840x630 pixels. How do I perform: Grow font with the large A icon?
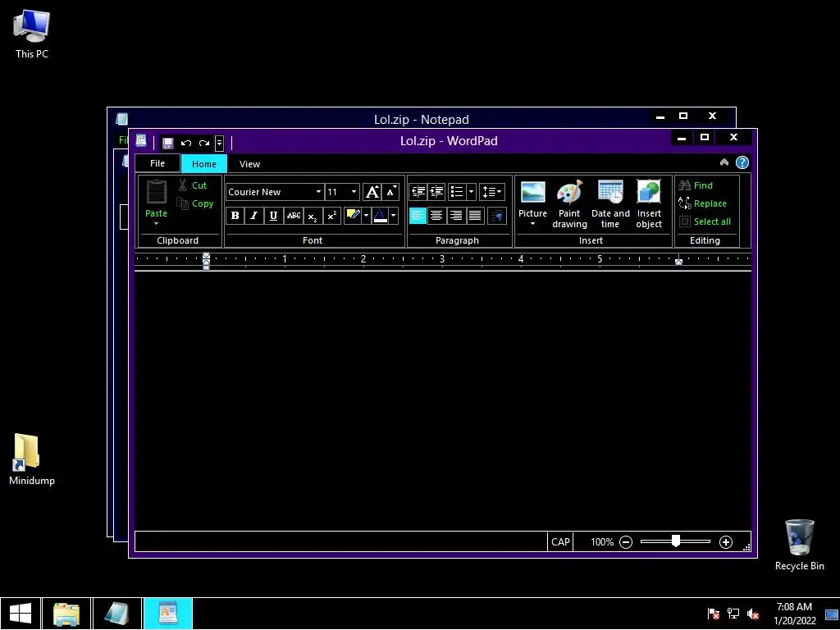click(x=372, y=192)
